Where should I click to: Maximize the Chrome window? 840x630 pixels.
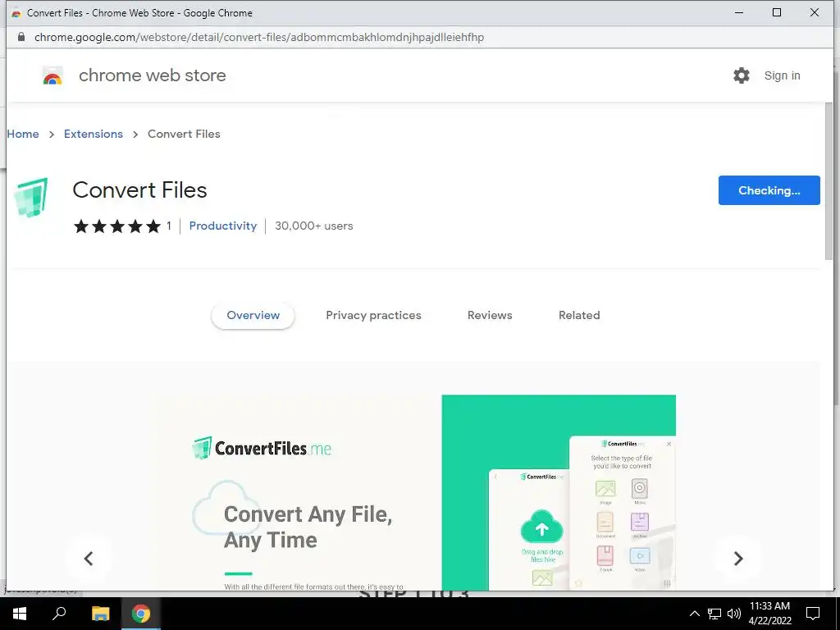tap(777, 12)
